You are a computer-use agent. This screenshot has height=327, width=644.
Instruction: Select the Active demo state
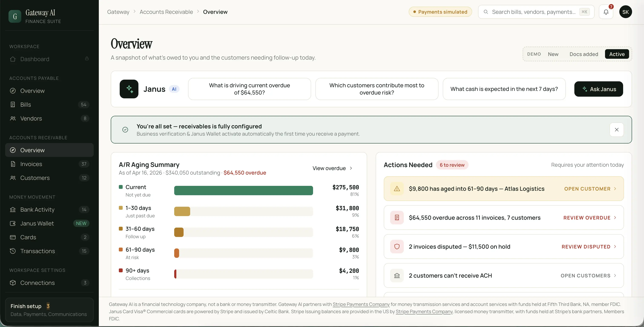pyautogui.click(x=617, y=54)
